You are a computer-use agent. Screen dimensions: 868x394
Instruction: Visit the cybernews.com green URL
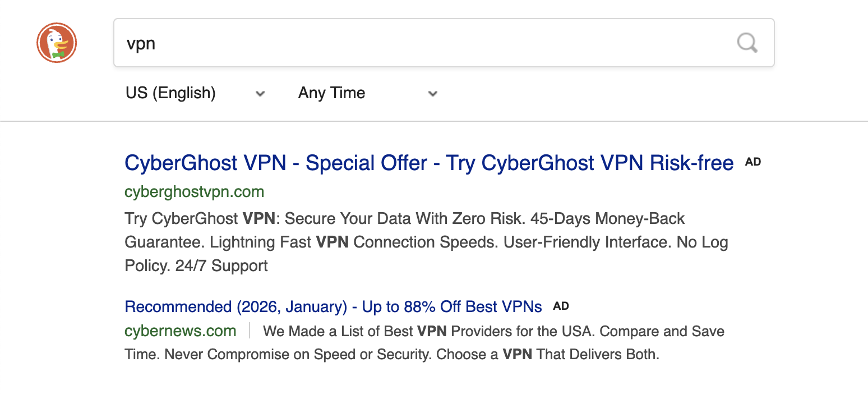181,331
